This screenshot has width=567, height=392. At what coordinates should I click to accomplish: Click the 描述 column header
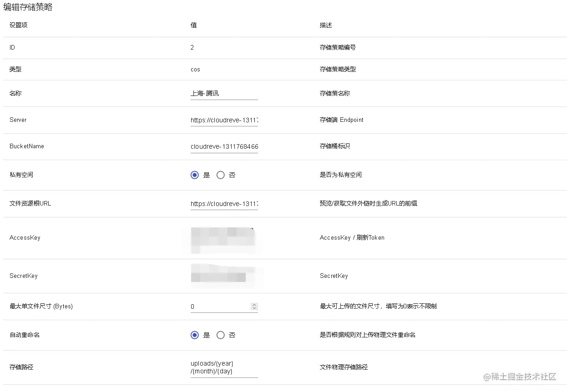click(x=325, y=25)
